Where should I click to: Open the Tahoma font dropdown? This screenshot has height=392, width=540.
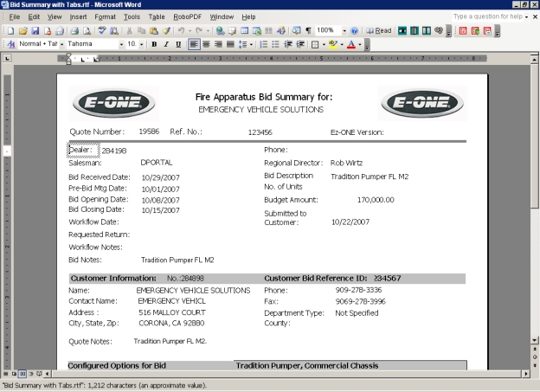tap(121, 44)
